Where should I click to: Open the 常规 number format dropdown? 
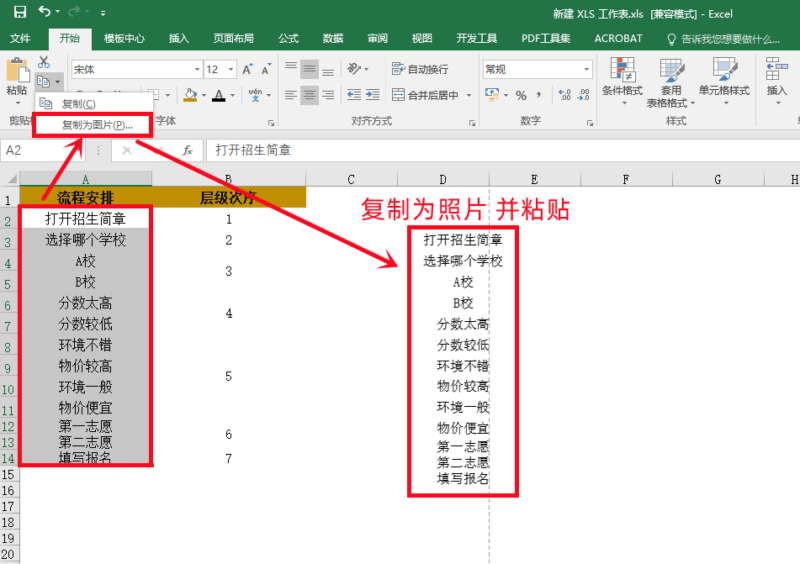tap(586, 69)
